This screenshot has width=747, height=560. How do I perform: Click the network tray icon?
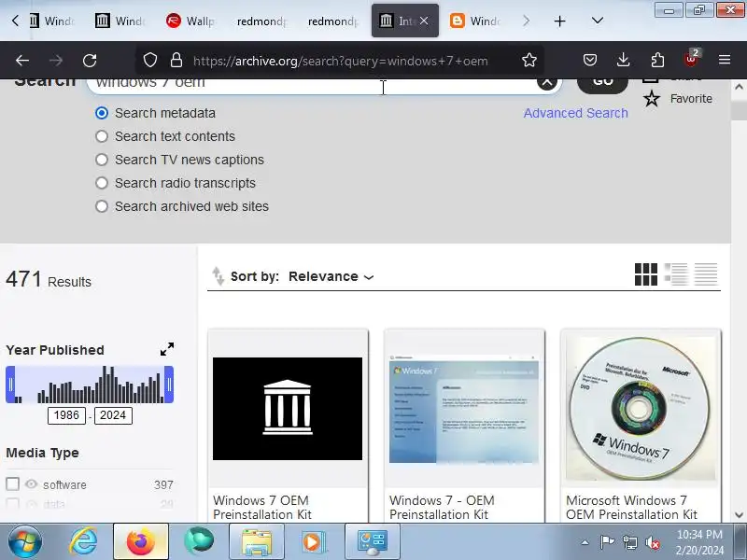click(629, 542)
